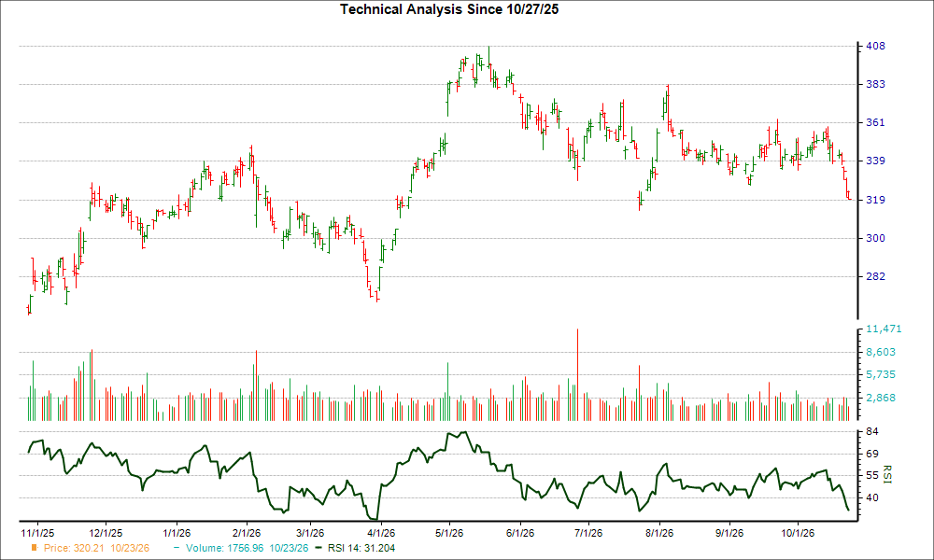Click the 319 price axis label
This screenshot has height=560, width=934.
point(875,200)
